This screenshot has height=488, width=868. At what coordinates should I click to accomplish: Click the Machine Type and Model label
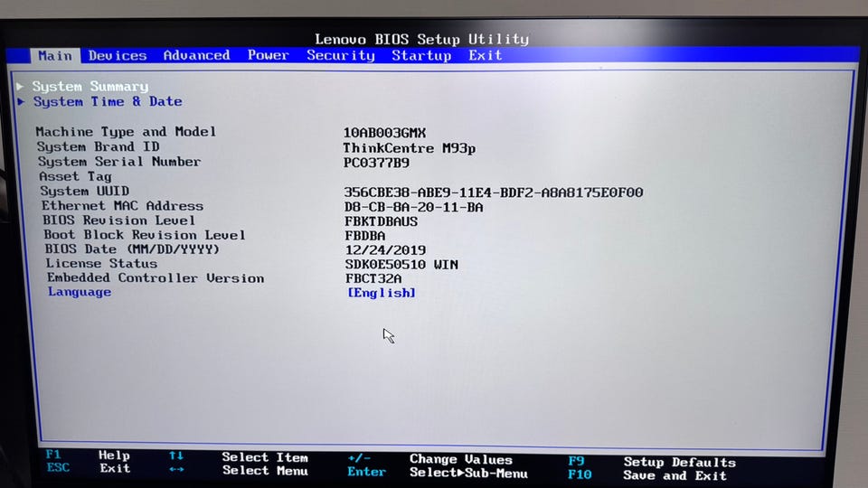[126, 132]
